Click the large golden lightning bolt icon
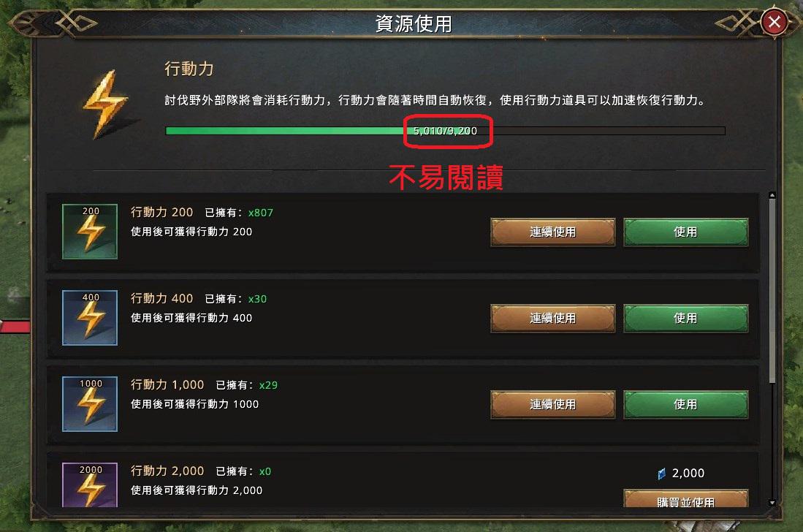Image resolution: width=803 pixels, height=532 pixels. tap(105, 104)
